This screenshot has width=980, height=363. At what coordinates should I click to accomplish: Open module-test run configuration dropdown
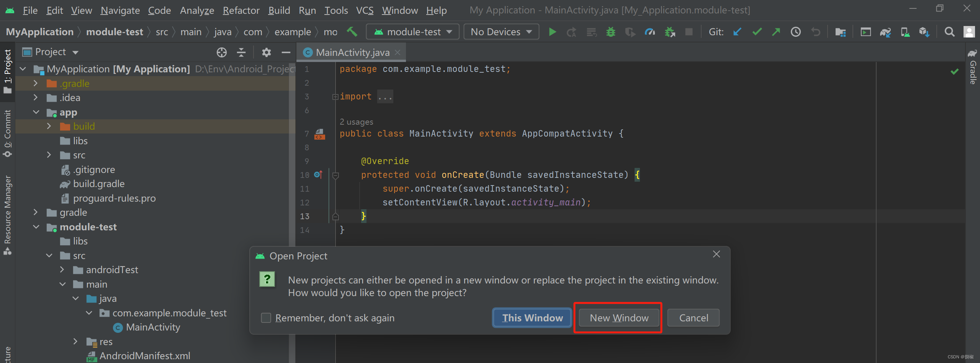click(x=413, y=32)
